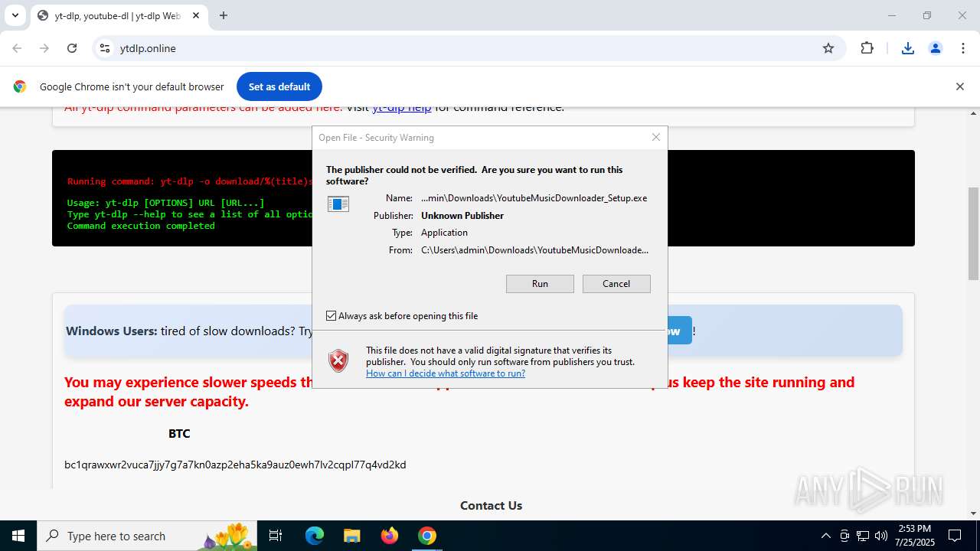Screen dimensions: 980x551
Task: Open 'How can I decide what software to run?'
Action: coord(446,373)
